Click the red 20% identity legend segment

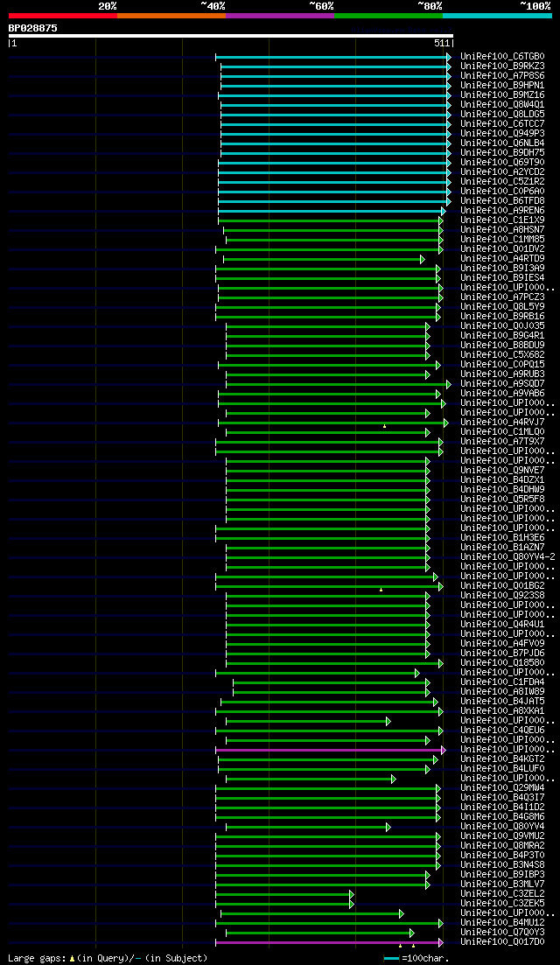pos(63,15)
